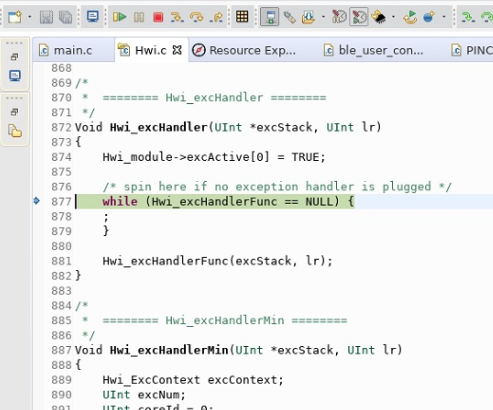The image size is (493, 410).
Task: Click the blue sphere with sparkle icon
Action: tap(429, 17)
